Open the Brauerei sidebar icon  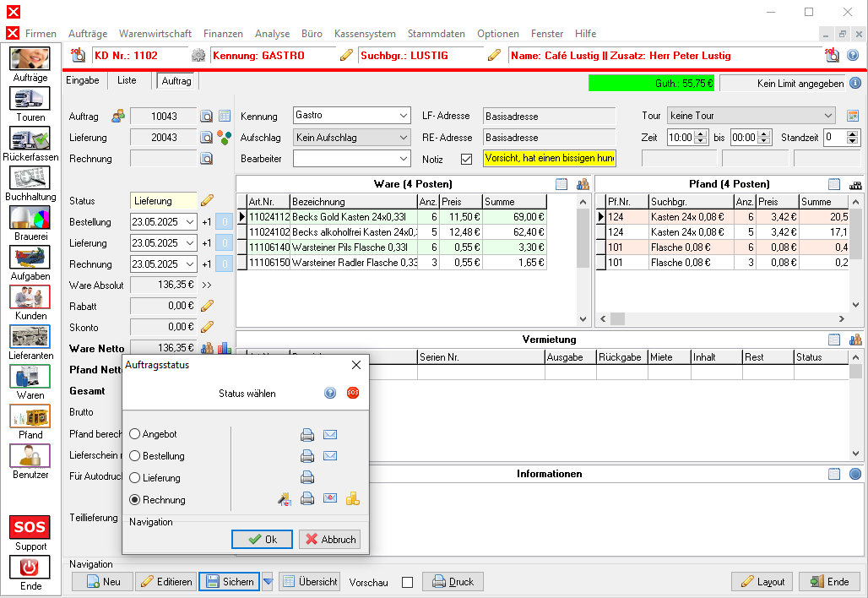[x=30, y=218]
